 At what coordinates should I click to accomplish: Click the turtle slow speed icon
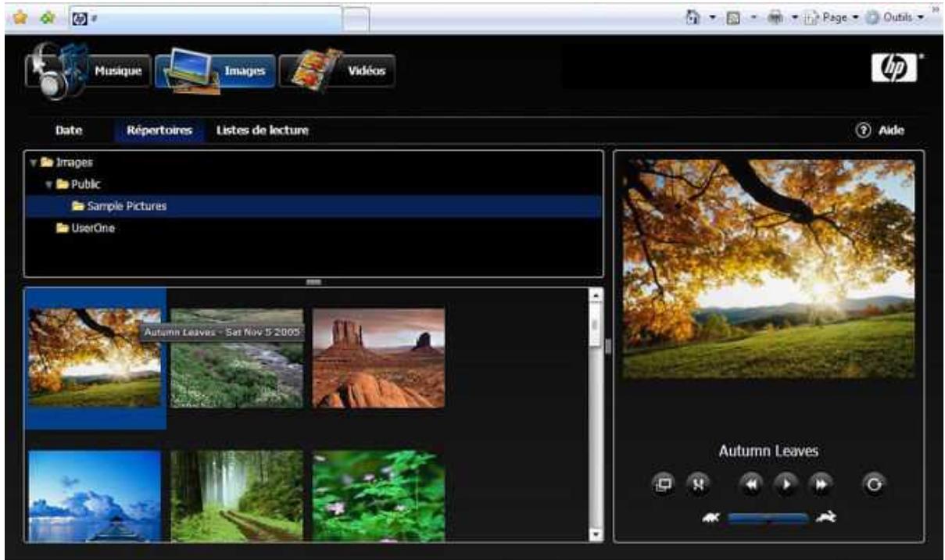711,517
